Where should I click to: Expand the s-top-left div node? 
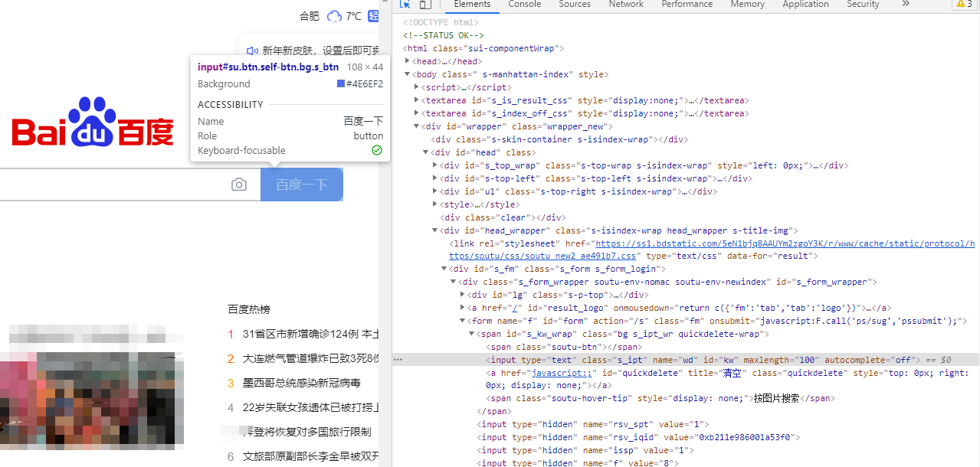[x=436, y=178]
